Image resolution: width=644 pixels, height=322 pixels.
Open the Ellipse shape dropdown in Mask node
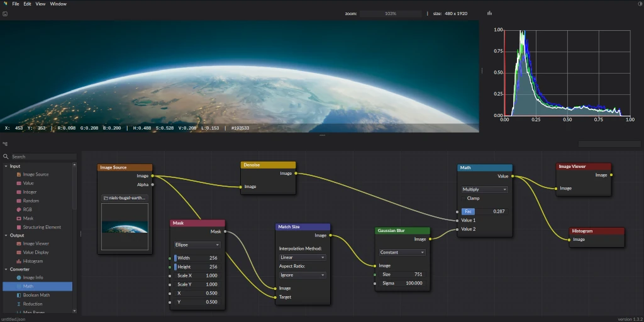pyautogui.click(x=197, y=245)
